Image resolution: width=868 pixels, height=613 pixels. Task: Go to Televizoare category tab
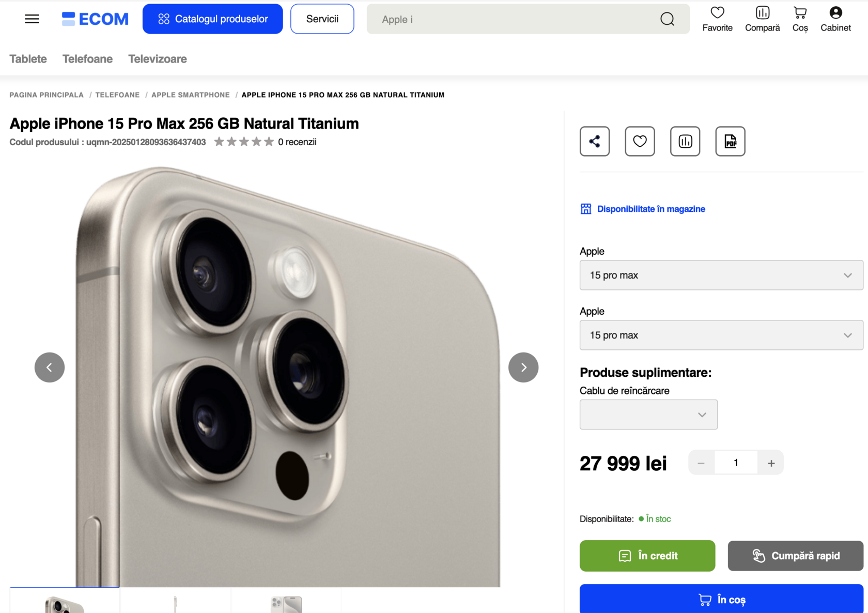[158, 59]
